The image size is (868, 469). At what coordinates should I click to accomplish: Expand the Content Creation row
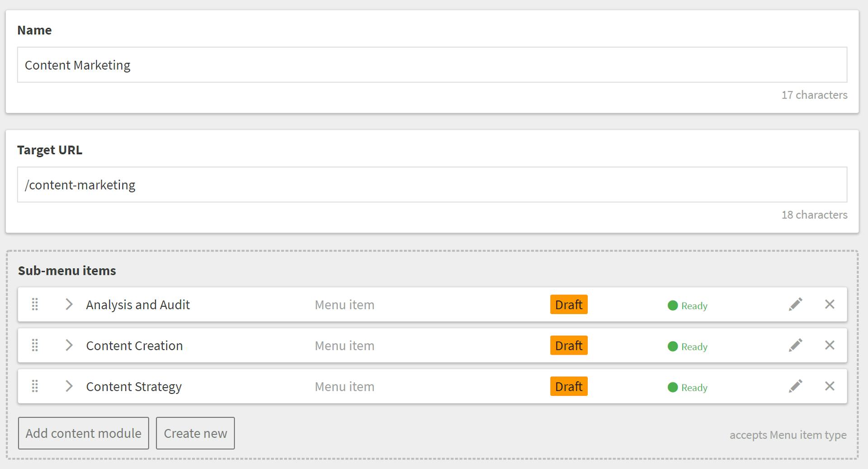pyautogui.click(x=69, y=345)
